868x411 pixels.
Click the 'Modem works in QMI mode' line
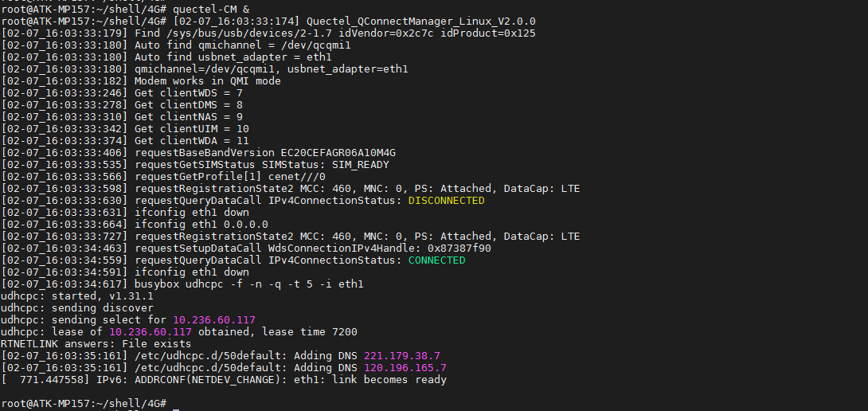[207, 81]
